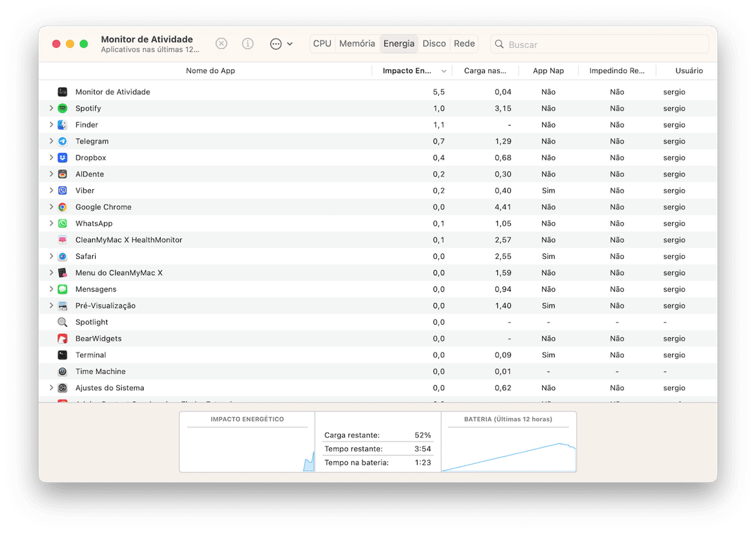Expand the Menu do CleanMyMac X group
The image size is (756, 533).
tap(51, 273)
